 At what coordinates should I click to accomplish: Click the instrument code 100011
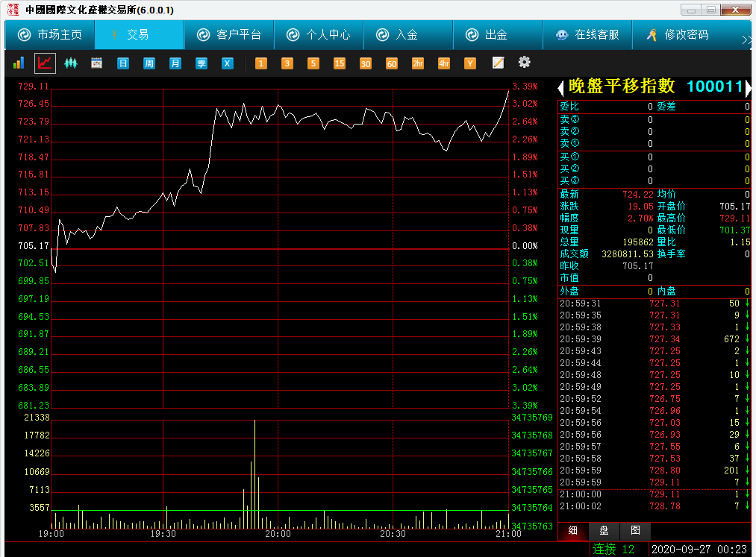pyautogui.click(x=714, y=86)
